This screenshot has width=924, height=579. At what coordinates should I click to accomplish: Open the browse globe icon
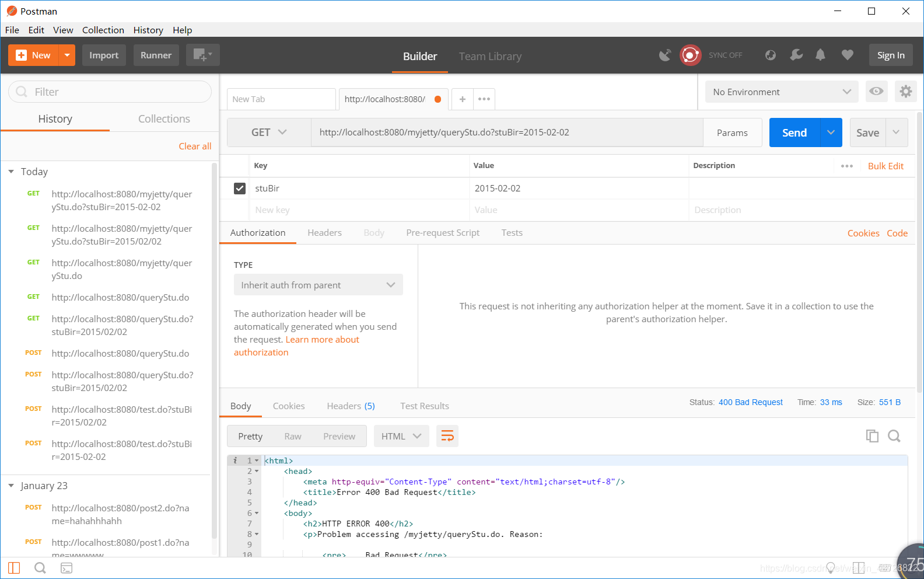pyautogui.click(x=771, y=55)
